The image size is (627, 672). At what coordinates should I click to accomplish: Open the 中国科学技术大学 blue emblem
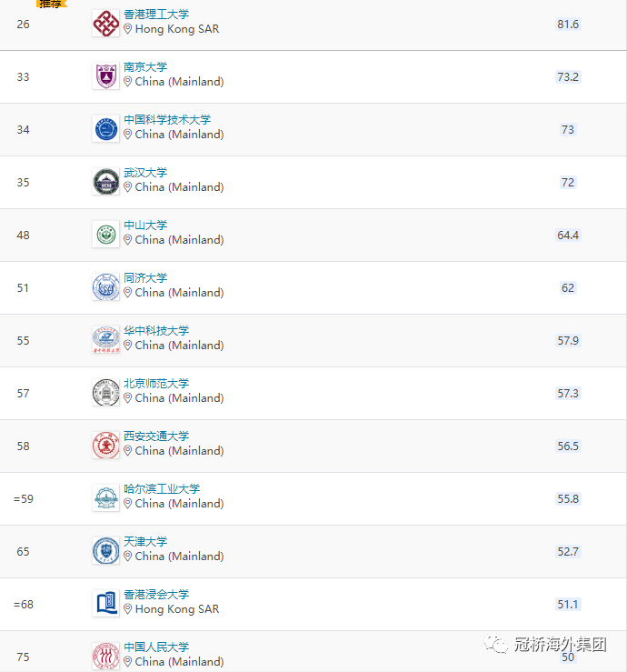pos(105,129)
